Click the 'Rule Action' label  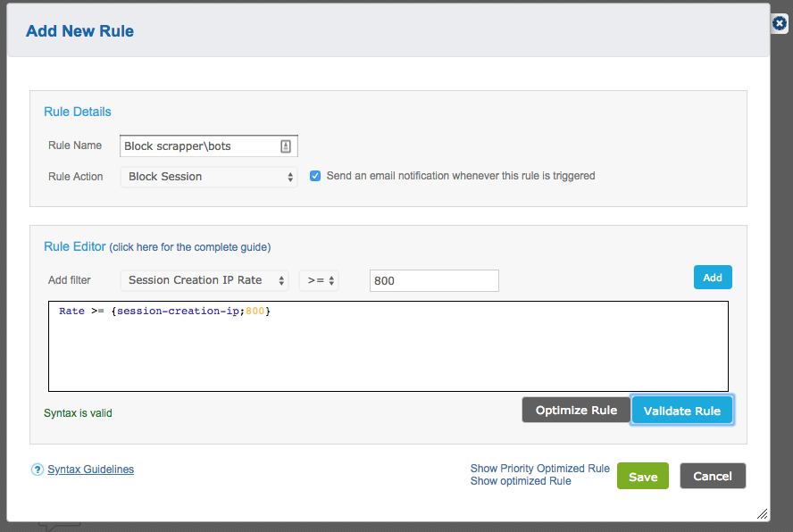(75, 177)
